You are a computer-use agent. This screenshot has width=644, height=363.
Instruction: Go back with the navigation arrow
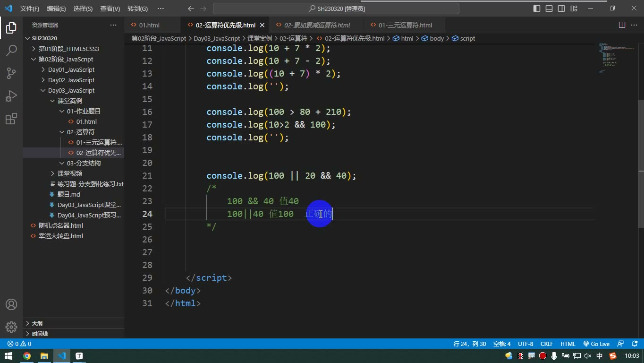[x=191, y=9]
